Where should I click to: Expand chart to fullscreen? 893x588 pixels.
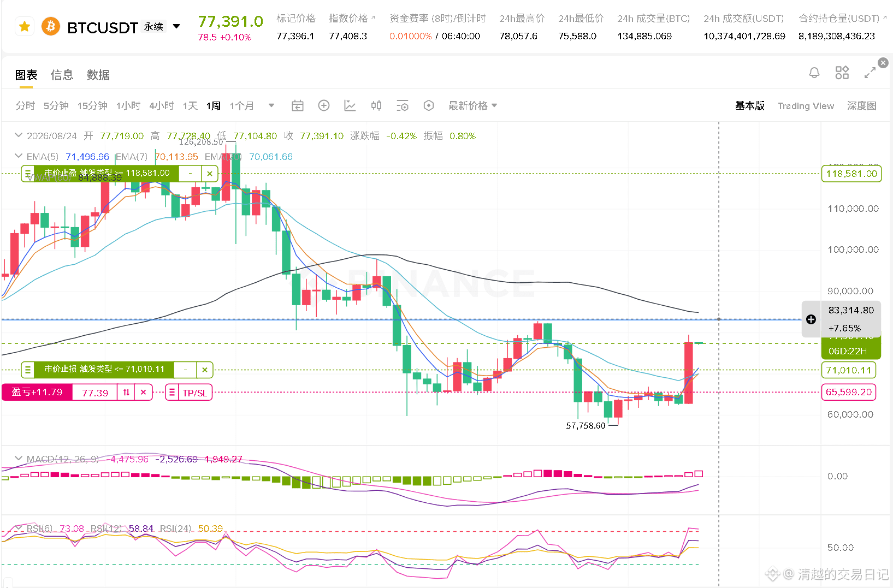tap(870, 73)
